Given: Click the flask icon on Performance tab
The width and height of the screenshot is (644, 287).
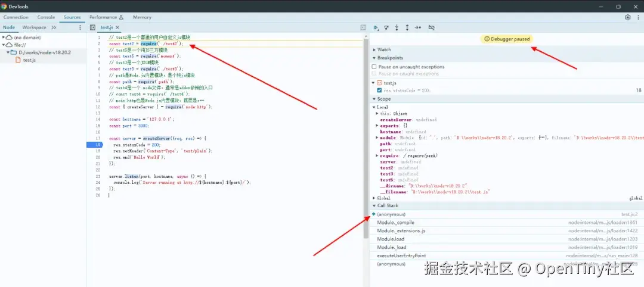Looking at the screenshot, I should tap(121, 17).
